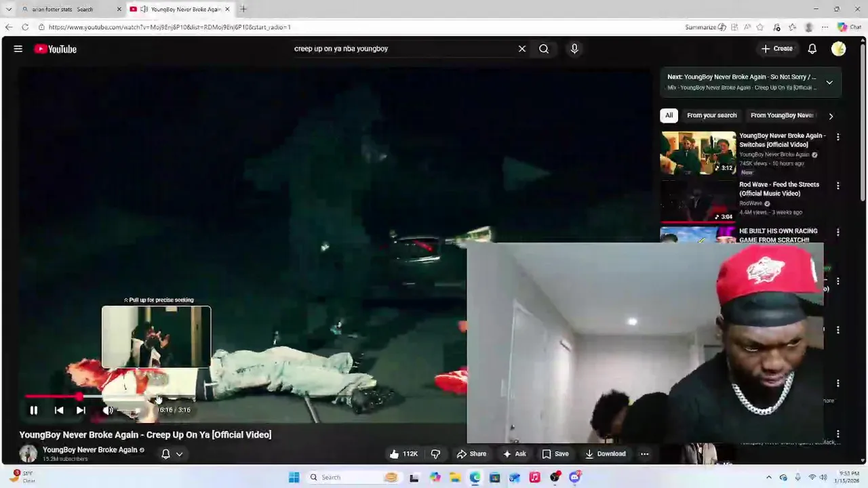Open Discord from the taskbar
Image resolution: width=868 pixels, height=488 pixels.
(x=575, y=477)
